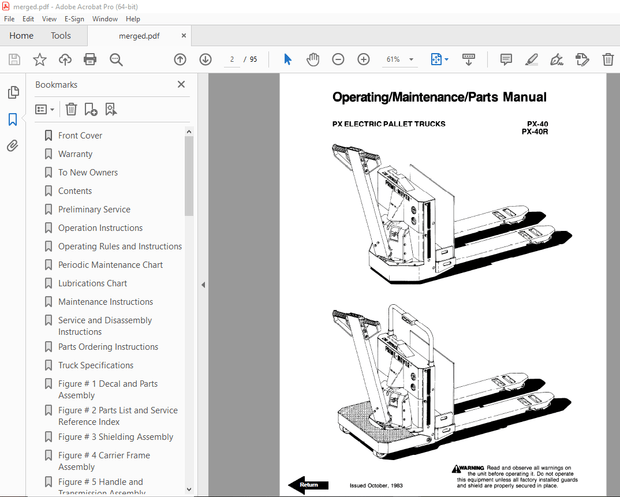The image size is (620, 497).
Task: Click the scrolling mode toolbar icon
Action: point(469,60)
